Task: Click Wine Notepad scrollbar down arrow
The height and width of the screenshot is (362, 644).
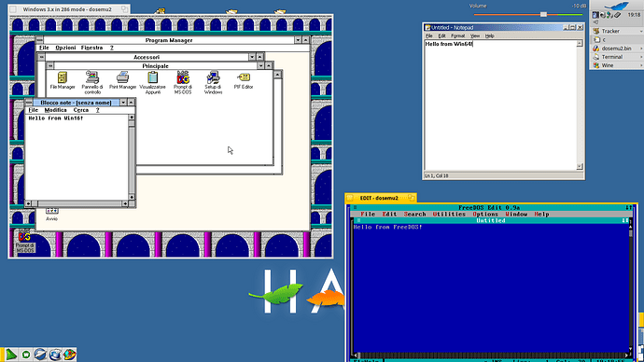Action: pos(580,166)
